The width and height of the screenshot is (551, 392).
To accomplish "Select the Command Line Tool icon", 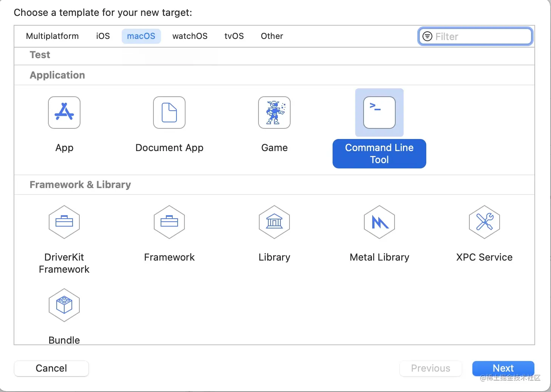I will coord(379,113).
